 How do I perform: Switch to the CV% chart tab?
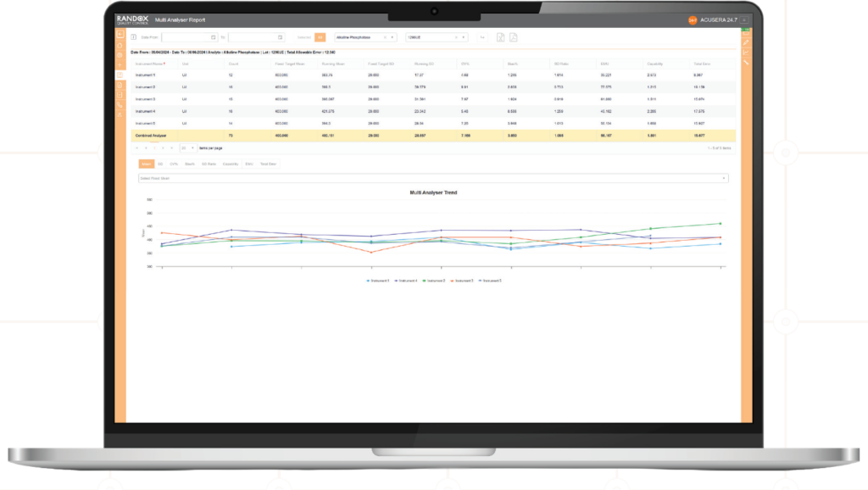[x=174, y=164]
